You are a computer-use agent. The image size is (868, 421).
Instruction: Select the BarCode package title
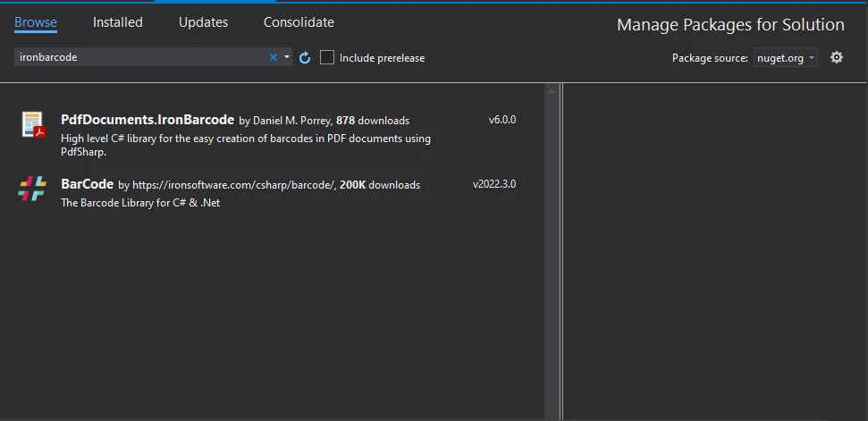tap(87, 184)
